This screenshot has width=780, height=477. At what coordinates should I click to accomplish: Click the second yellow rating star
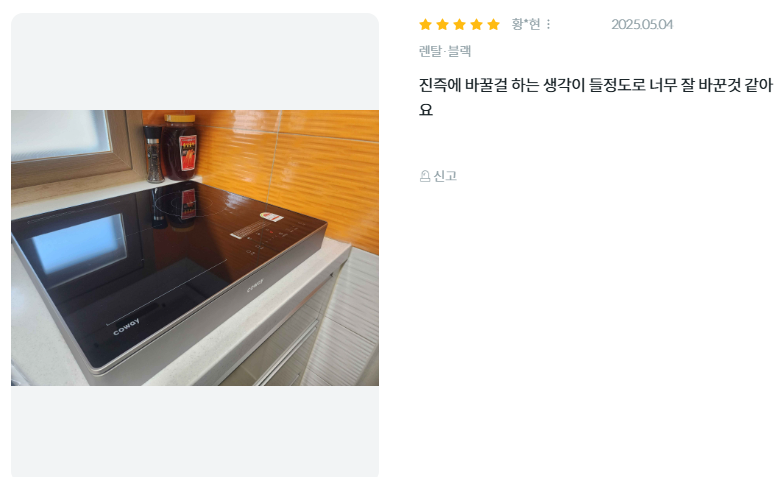tap(442, 24)
